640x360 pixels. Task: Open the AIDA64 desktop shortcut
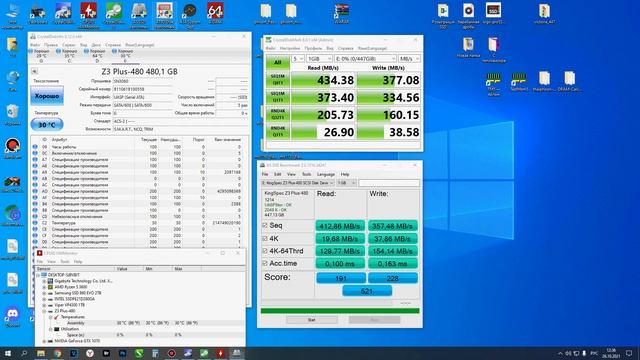(215, 12)
